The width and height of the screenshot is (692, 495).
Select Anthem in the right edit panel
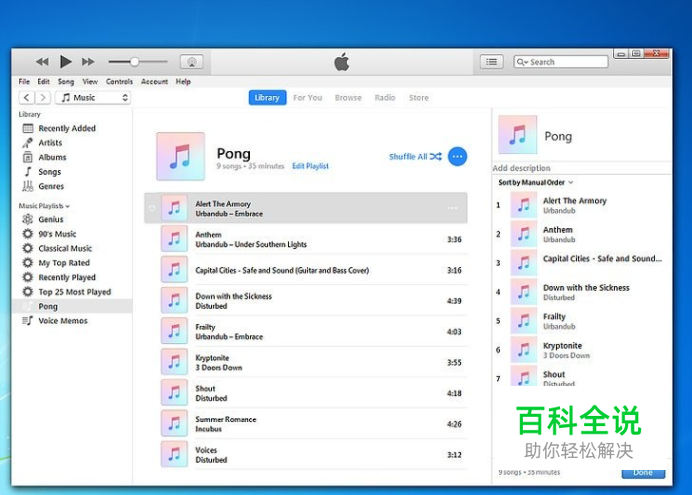[x=582, y=234]
